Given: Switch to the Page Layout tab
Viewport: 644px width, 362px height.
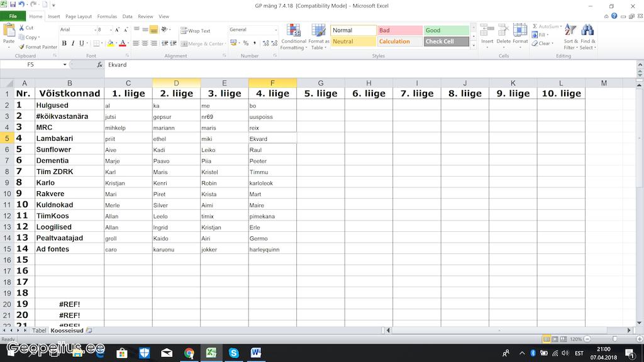Looking at the screenshot, I should pyautogui.click(x=79, y=16).
